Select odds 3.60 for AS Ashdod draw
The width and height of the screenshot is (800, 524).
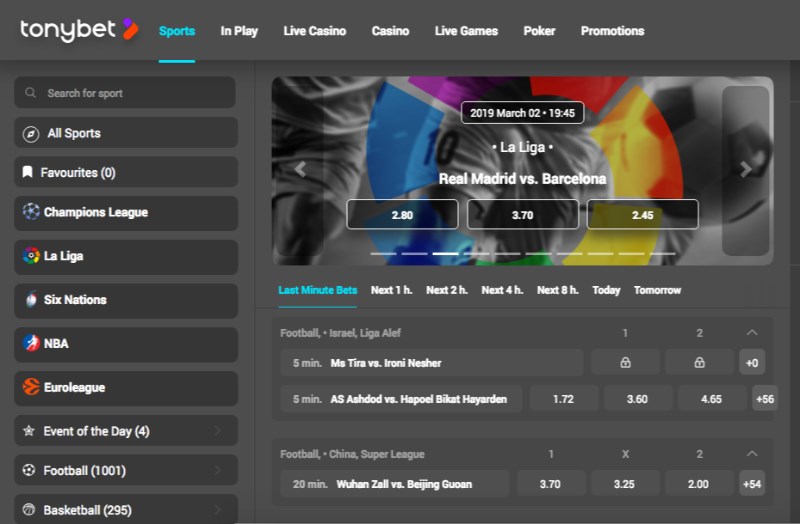tap(637, 398)
